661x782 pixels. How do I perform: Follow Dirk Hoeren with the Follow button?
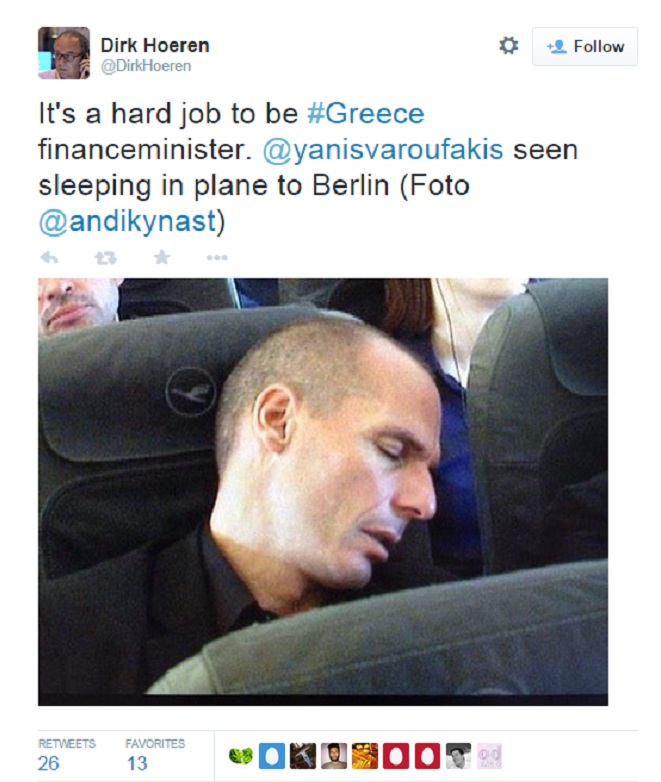tap(585, 46)
